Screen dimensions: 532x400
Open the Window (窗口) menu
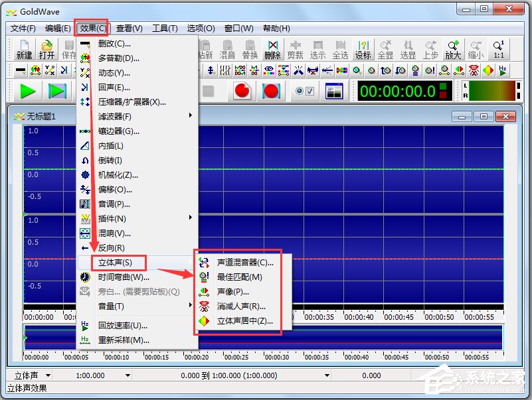pyautogui.click(x=239, y=28)
